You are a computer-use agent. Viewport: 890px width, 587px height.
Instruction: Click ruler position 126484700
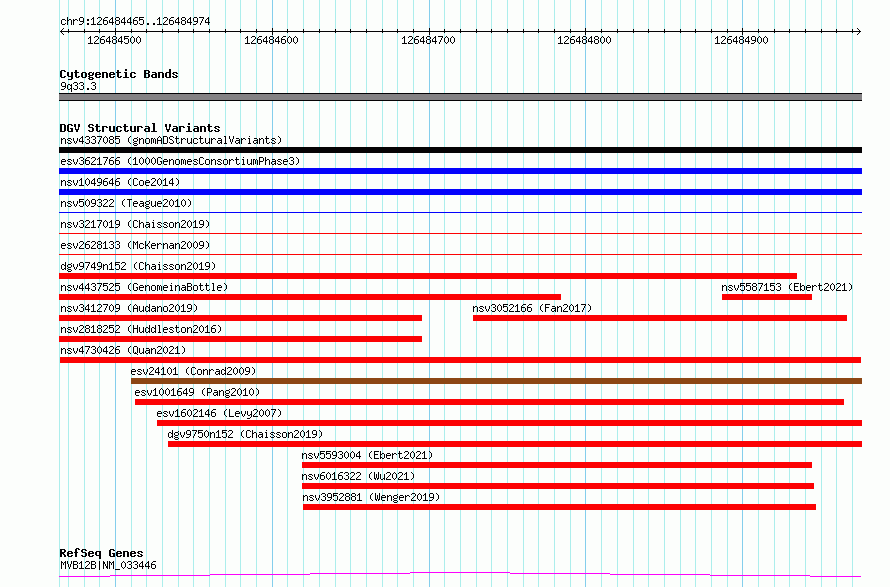[x=428, y=40]
